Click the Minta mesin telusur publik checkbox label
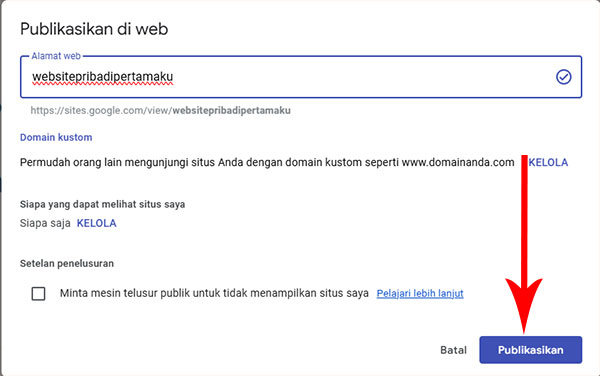600x376 pixels. click(x=214, y=293)
